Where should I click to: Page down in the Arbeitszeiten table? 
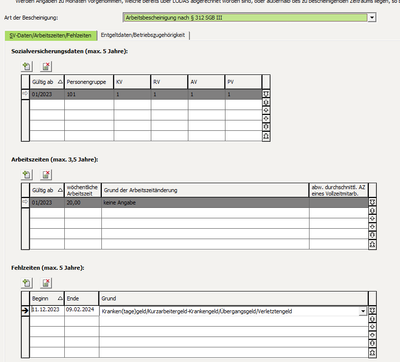[x=372, y=235]
